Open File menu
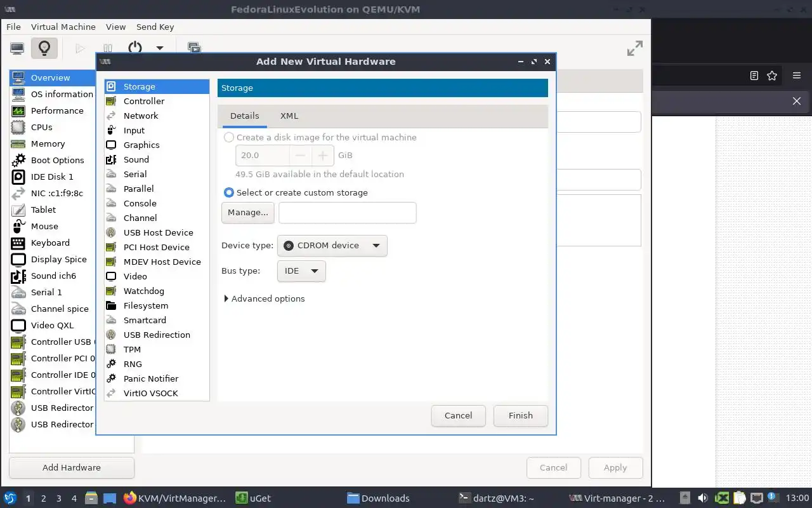Screen dimensions: 812x508 point(13,27)
